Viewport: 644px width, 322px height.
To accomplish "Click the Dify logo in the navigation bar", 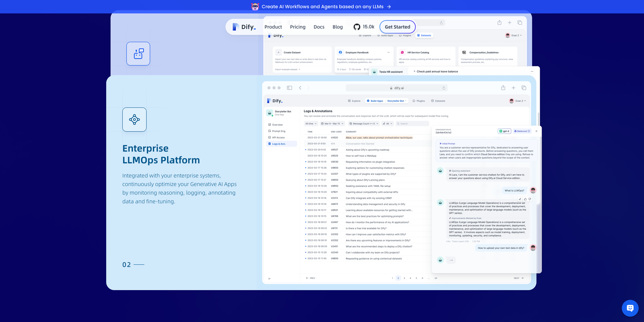I will pos(244,27).
